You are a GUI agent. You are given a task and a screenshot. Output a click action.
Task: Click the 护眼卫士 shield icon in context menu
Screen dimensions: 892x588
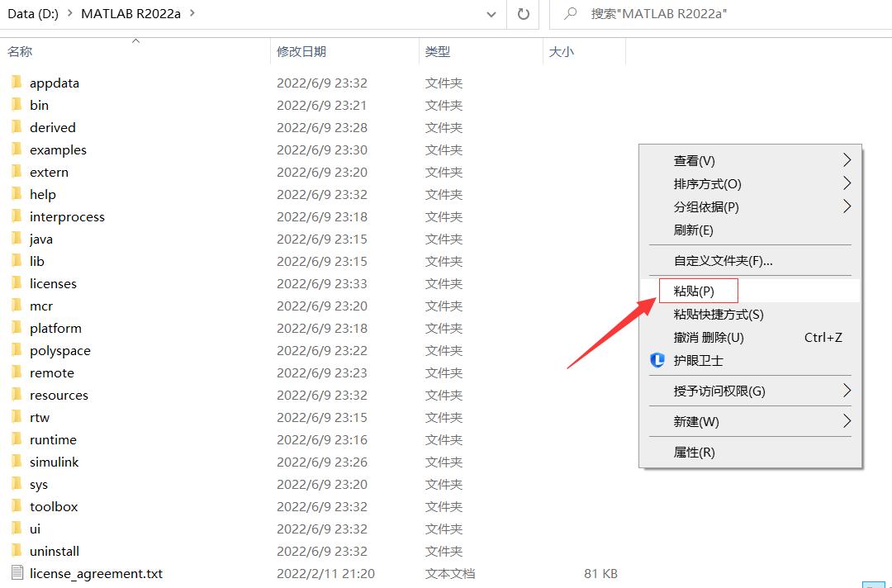point(657,362)
